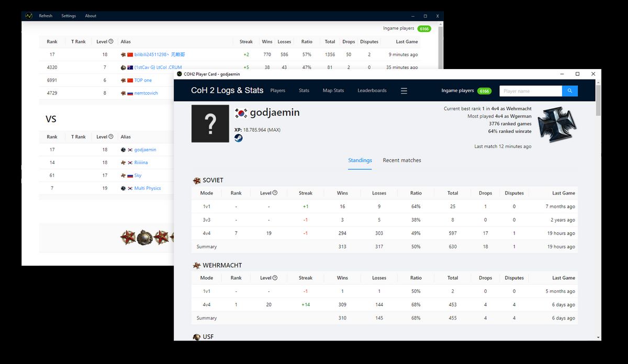Screen dimensions: 628x364
Task: Click the Korean flag beside Multi Physics
Action: coord(130,188)
